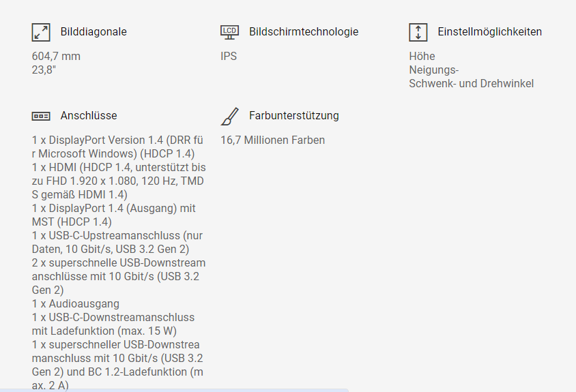Click the 16,7 Millionen Farben text
The height and width of the screenshot is (392, 576).
tap(272, 140)
